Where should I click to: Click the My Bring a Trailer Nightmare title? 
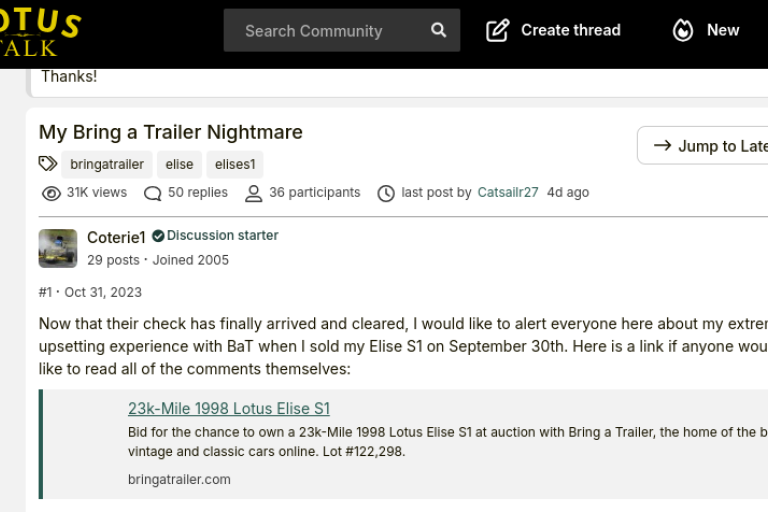pos(170,132)
